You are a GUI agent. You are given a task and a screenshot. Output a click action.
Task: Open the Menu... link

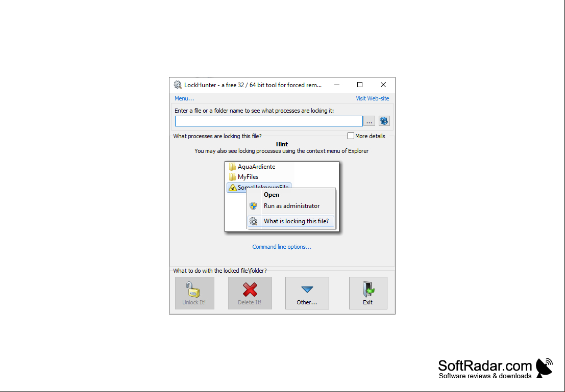click(184, 98)
